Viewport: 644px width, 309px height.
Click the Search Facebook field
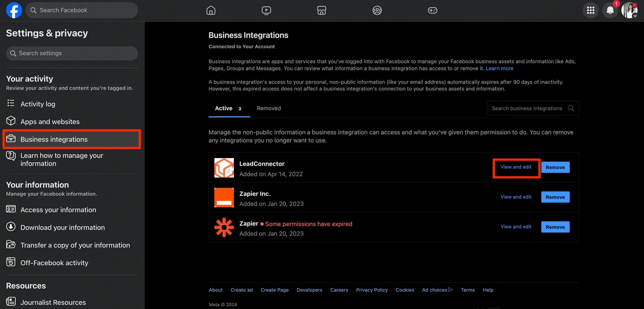(82, 10)
